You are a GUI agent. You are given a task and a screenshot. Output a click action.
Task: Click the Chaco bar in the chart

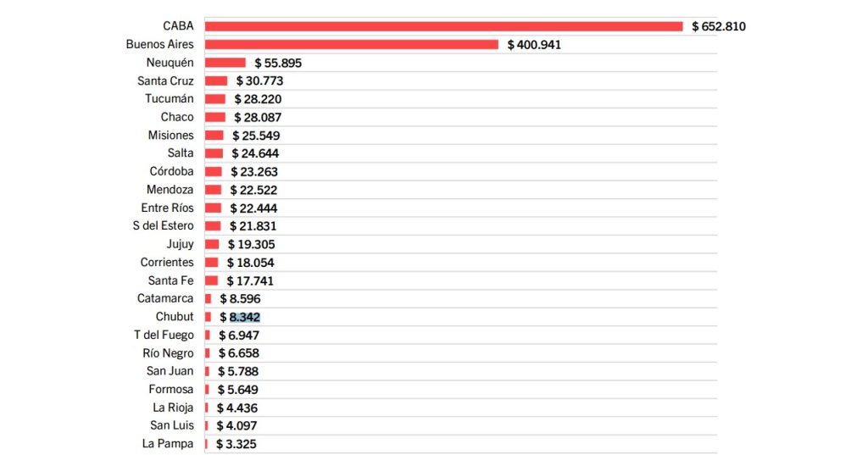pos(214,117)
